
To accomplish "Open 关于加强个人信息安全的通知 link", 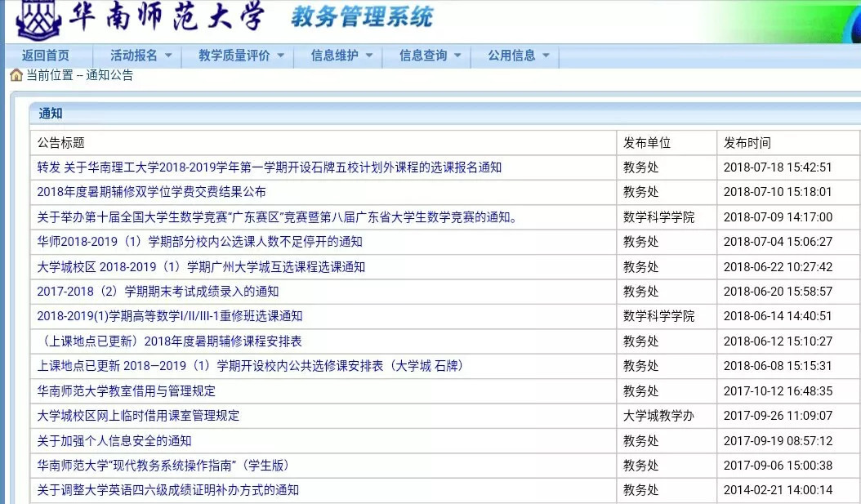I will coord(114,441).
